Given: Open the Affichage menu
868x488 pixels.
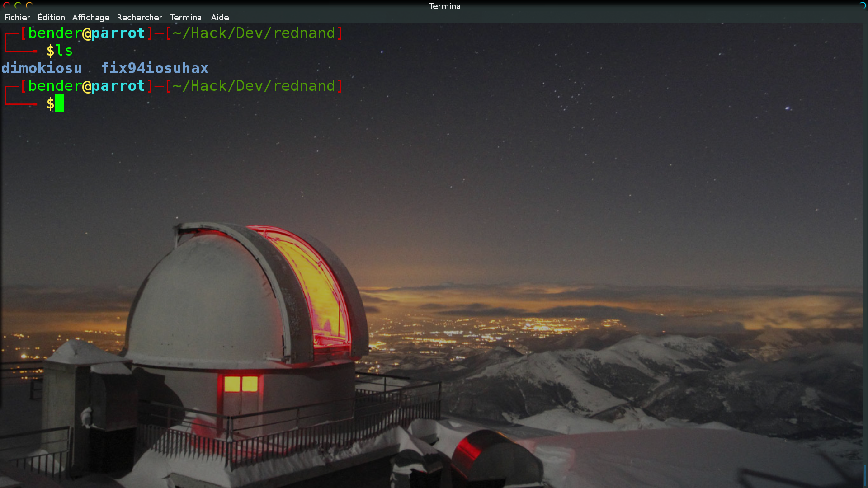Looking at the screenshot, I should point(91,18).
